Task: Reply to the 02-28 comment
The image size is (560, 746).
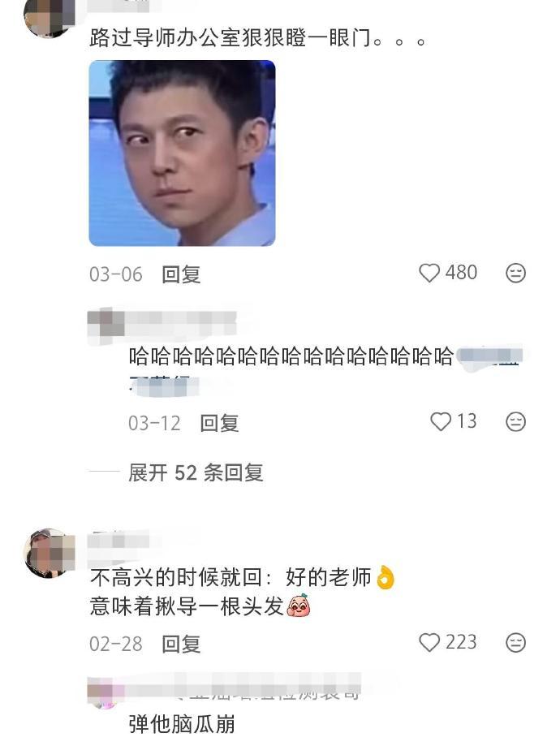Action: pyautogui.click(x=181, y=644)
